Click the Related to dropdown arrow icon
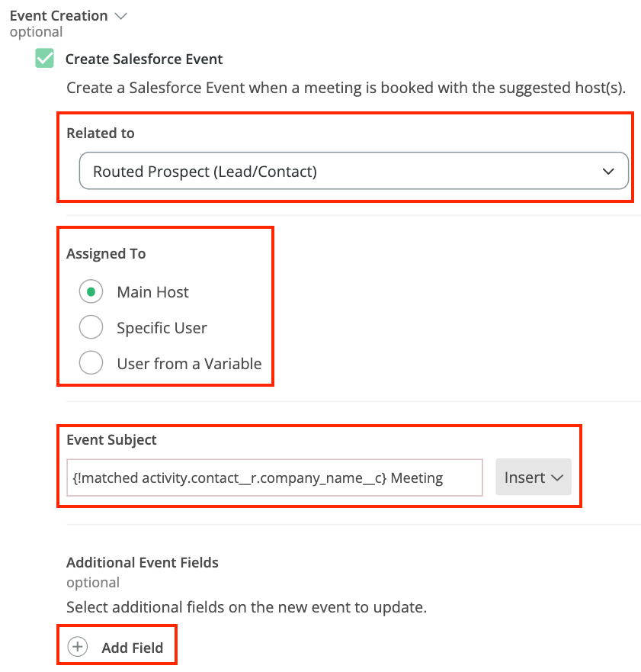641x672 pixels. 608,172
